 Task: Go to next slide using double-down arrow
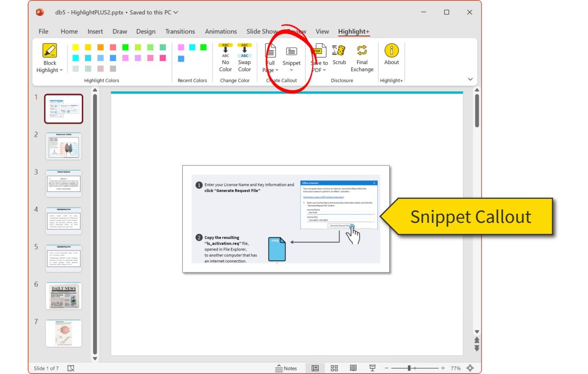tap(477, 348)
